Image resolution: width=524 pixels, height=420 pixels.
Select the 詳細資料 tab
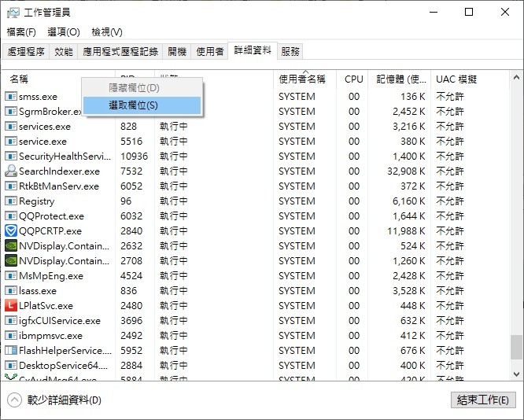[253, 50]
